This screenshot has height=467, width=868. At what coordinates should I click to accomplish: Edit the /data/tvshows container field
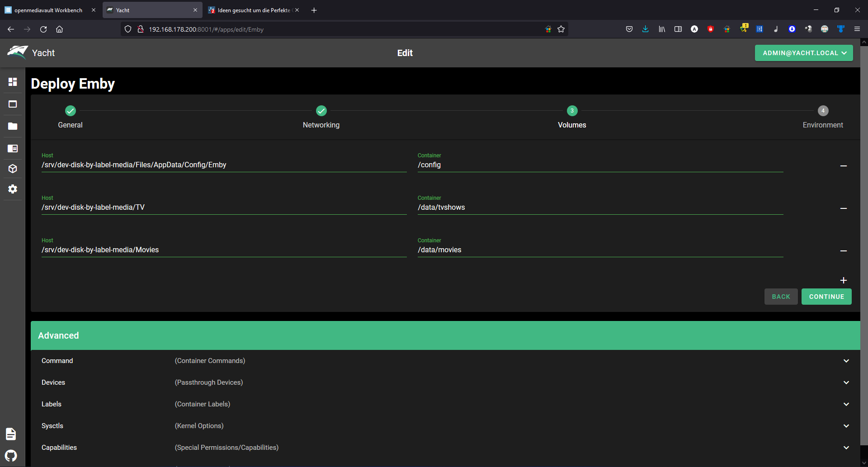(600, 207)
